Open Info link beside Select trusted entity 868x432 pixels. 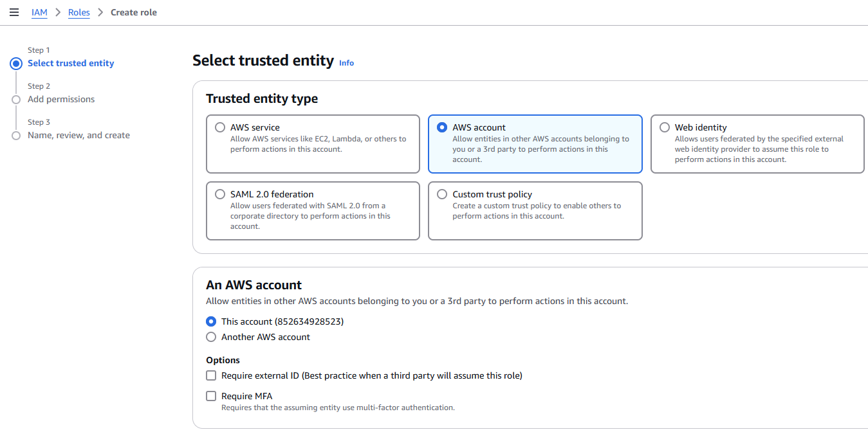coord(346,63)
